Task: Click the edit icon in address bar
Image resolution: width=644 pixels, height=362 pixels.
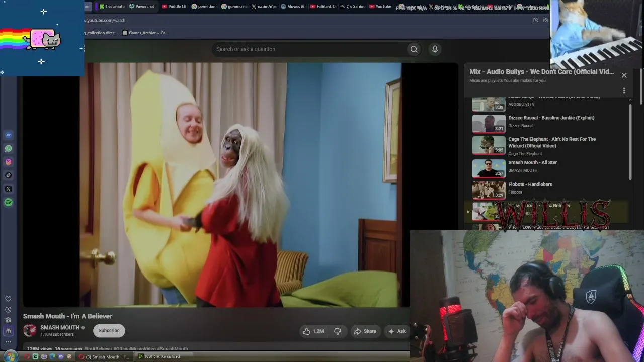Action: pos(535,20)
